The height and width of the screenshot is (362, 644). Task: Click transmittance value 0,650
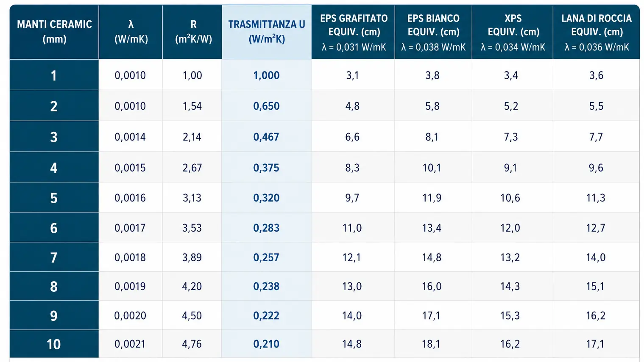click(266, 106)
